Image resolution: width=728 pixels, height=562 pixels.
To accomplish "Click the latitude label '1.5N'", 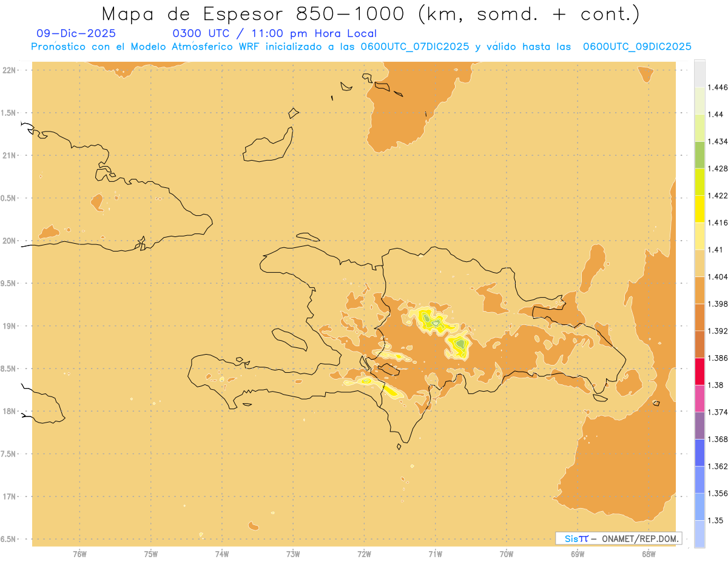I will click(x=8, y=113).
